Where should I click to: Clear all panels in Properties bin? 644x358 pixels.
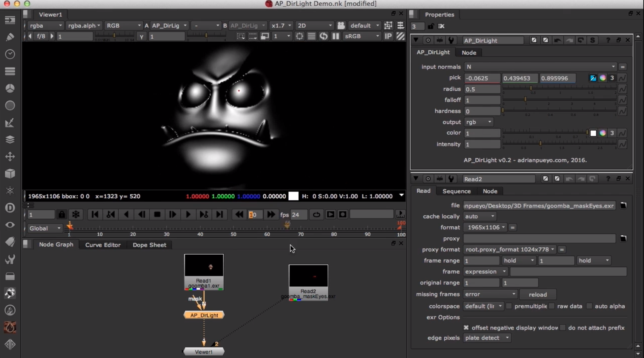[x=441, y=26]
